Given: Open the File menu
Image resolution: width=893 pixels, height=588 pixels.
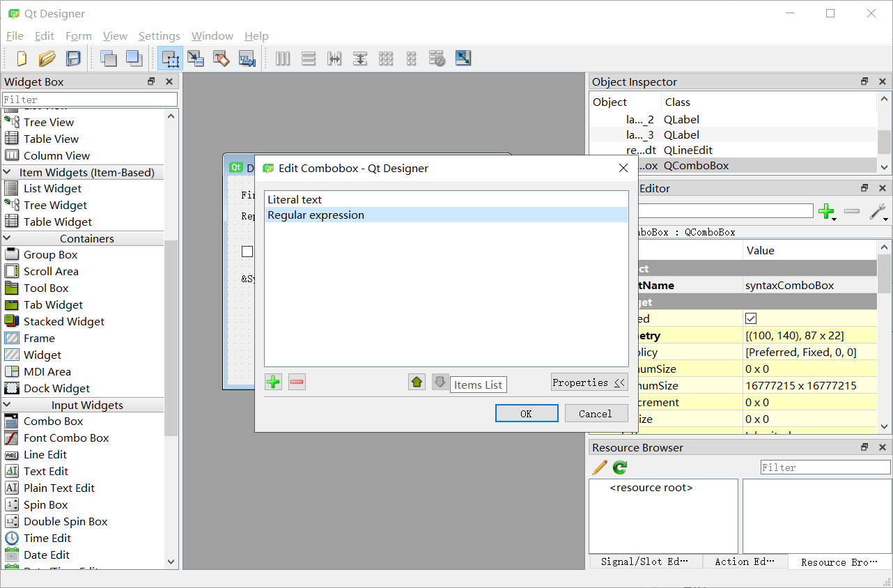Looking at the screenshot, I should point(15,36).
